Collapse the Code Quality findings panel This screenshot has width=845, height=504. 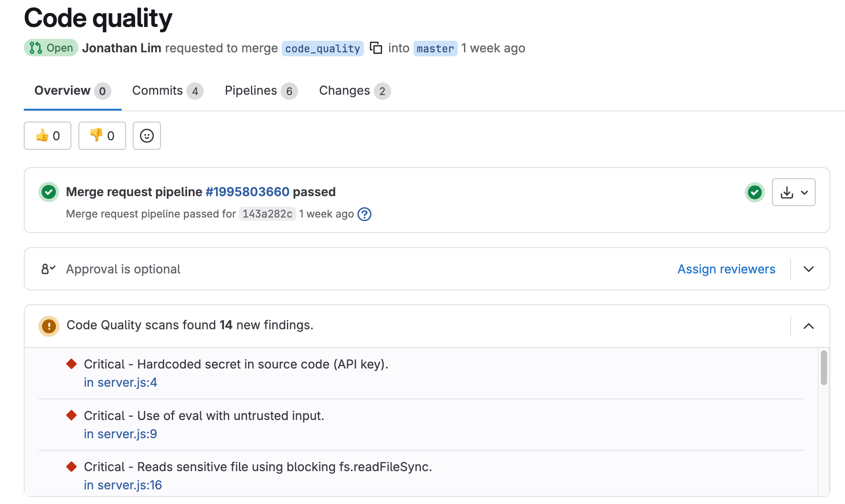[808, 326]
